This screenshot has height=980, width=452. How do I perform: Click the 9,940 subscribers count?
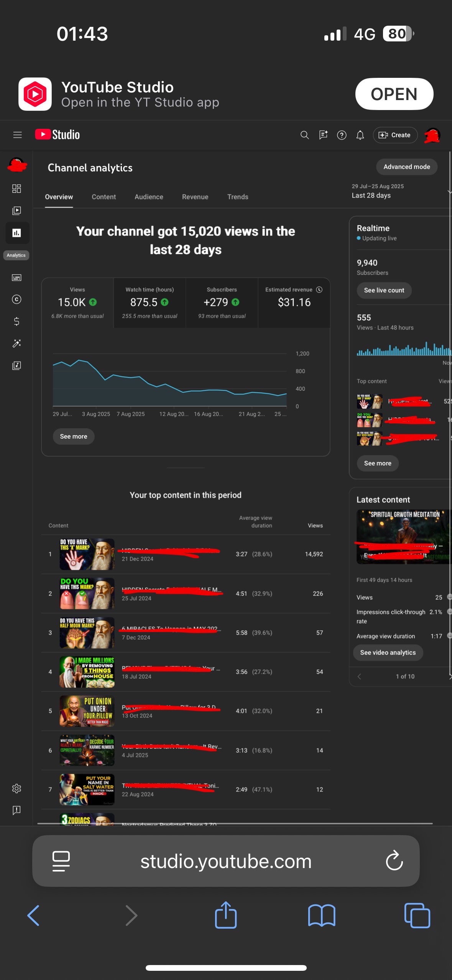[x=367, y=263]
